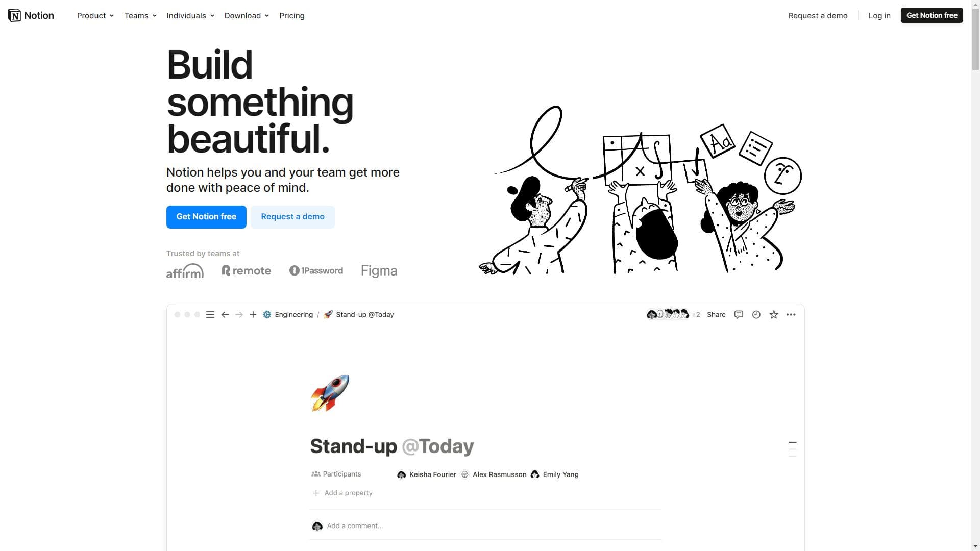The image size is (980, 551).
Task: Click the rocket emoji page icon
Action: (x=330, y=393)
